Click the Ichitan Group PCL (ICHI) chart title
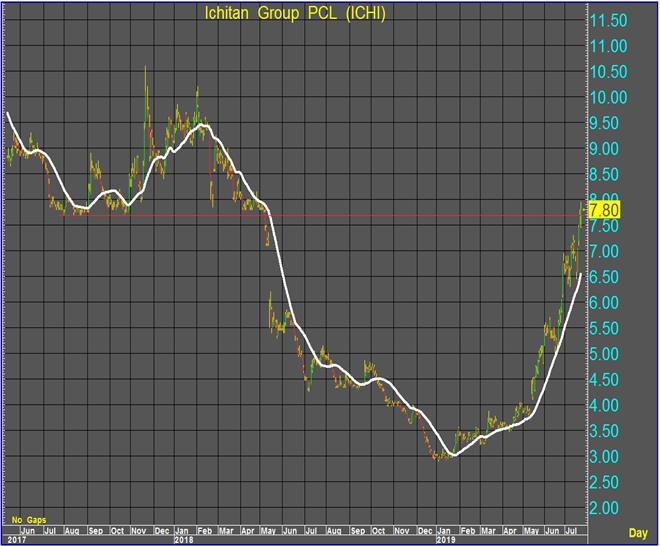The image size is (660, 546). (x=295, y=14)
